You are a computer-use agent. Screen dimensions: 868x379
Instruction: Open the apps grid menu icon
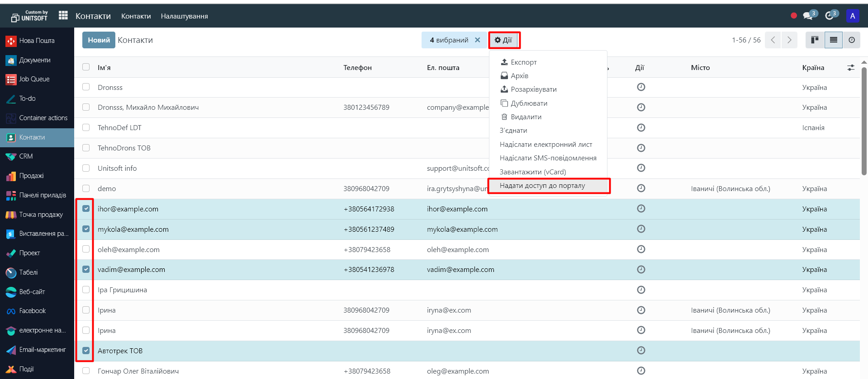(63, 16)
